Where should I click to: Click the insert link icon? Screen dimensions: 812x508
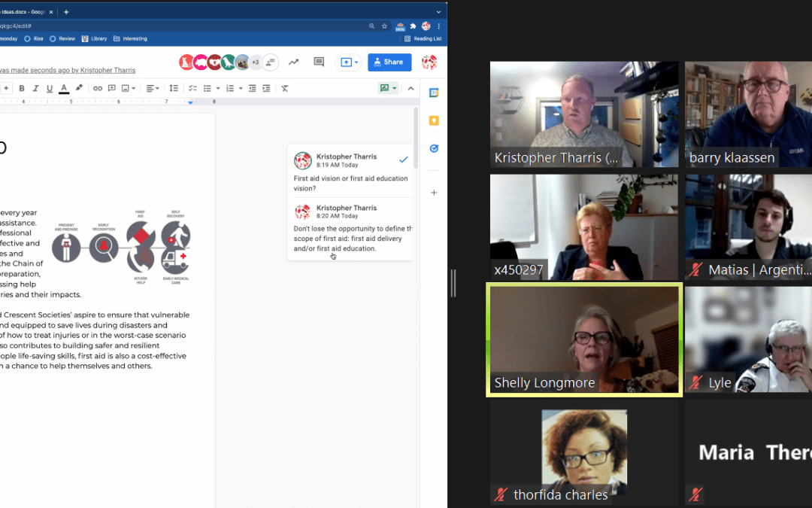tap(97, 89)
